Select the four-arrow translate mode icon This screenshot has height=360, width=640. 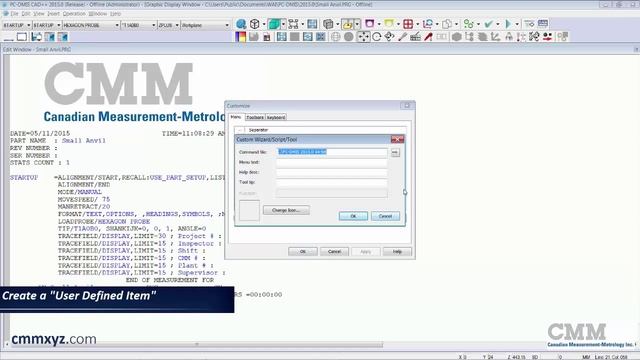point(363,37)
